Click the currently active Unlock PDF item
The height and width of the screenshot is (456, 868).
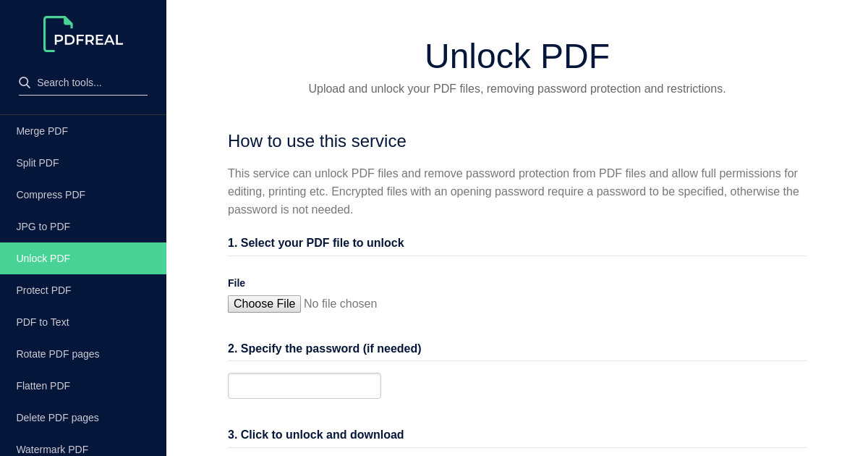[x=43, y=258]
